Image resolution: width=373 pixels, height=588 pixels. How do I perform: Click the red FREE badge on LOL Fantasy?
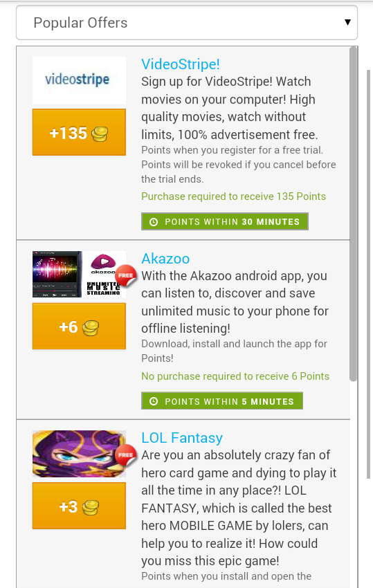[x=125, y=455]
